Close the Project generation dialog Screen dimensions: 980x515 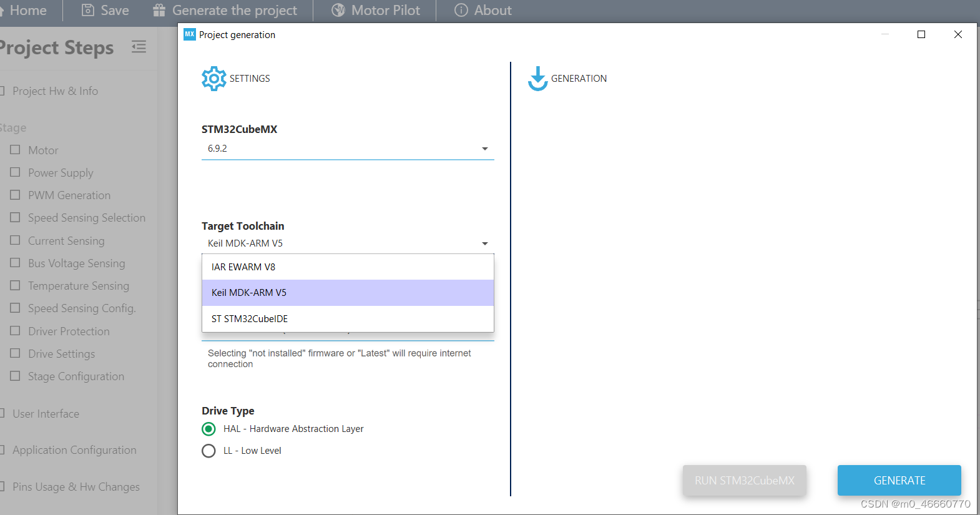point(958,34)
